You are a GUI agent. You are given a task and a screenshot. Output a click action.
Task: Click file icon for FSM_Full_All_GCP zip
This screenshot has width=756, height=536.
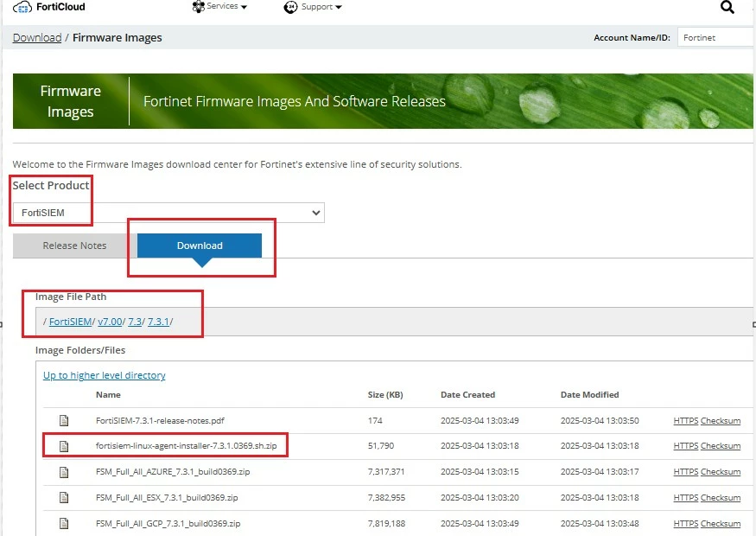pos(64,523)
